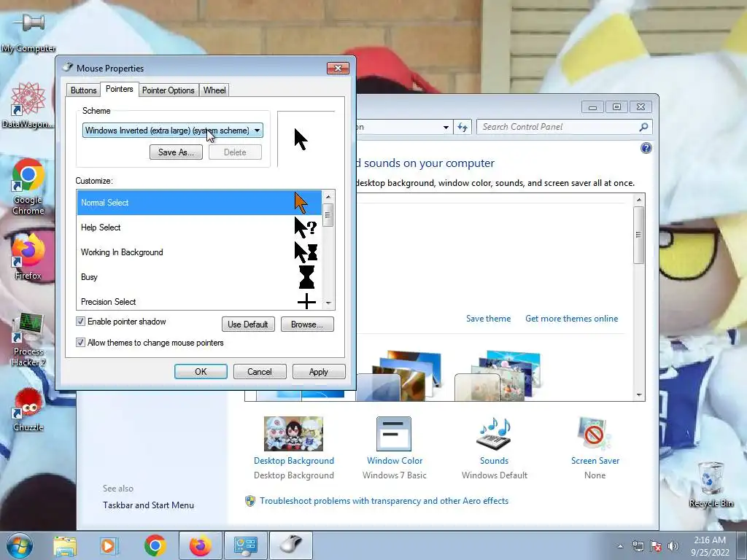Open Chrome from the taskbar
Screen dimensions: 747x560
[155, 545]
